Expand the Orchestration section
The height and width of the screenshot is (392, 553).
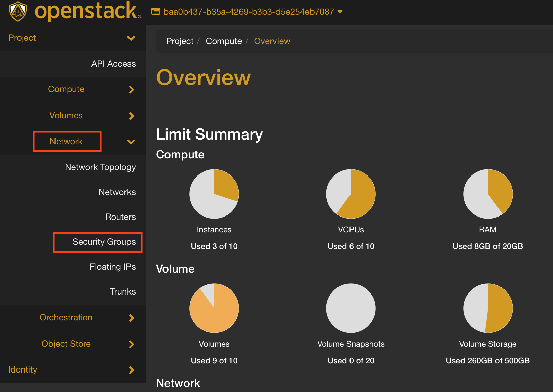point(66,317)
